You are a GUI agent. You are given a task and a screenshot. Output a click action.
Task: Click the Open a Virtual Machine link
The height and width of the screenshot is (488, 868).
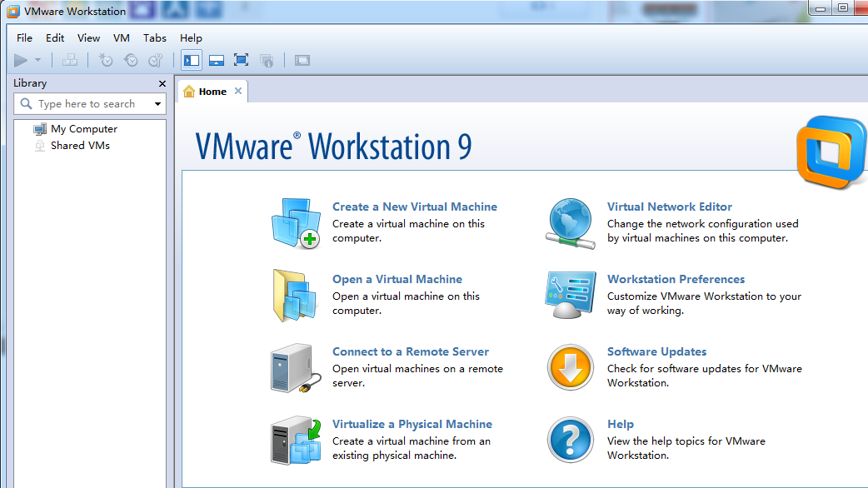(x=397, y=279)
